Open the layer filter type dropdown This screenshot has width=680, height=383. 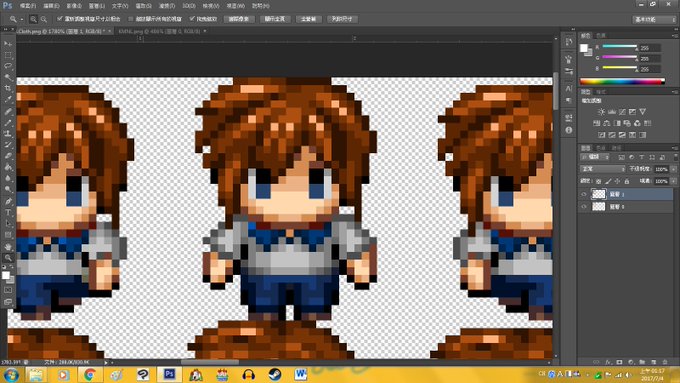(x=595, y=157)
